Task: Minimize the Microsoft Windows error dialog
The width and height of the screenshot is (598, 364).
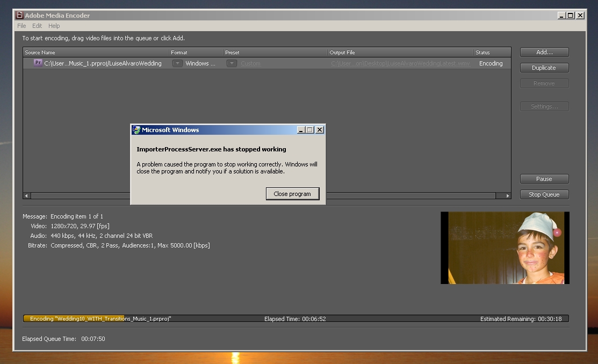Action: (301, 130)
